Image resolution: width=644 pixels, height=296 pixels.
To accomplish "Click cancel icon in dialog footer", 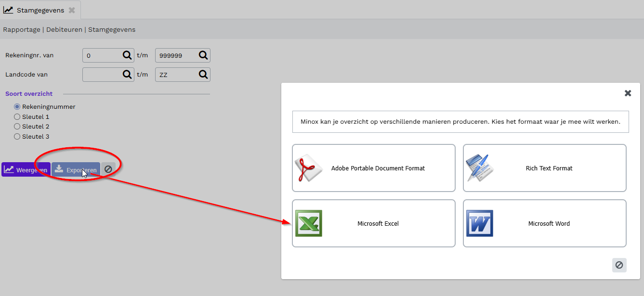I will click(x=619, y=265).
